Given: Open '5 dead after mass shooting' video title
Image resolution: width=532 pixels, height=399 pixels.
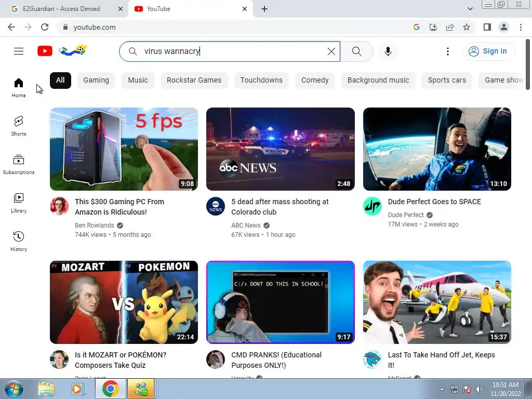Looking at the screenshot, I should pyautogui.click(x=280, y=207).
